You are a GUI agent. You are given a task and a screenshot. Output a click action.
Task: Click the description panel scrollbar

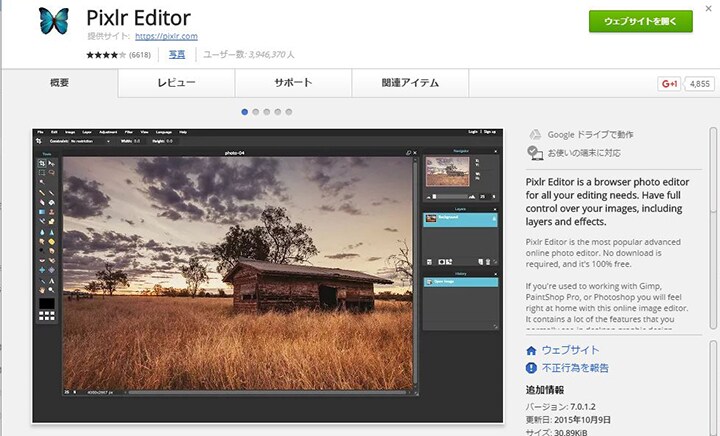click(x=713, y=227)
